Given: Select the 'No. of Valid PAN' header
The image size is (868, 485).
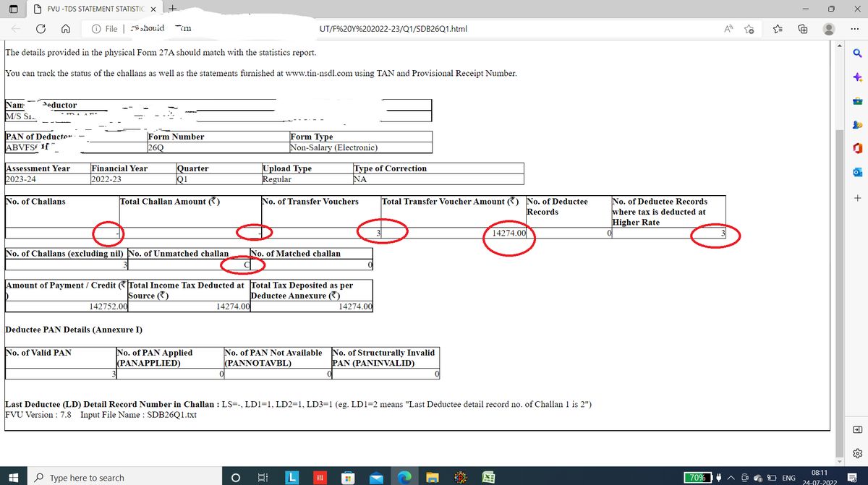Looking at the screenshot, I should tap(38, 353).
